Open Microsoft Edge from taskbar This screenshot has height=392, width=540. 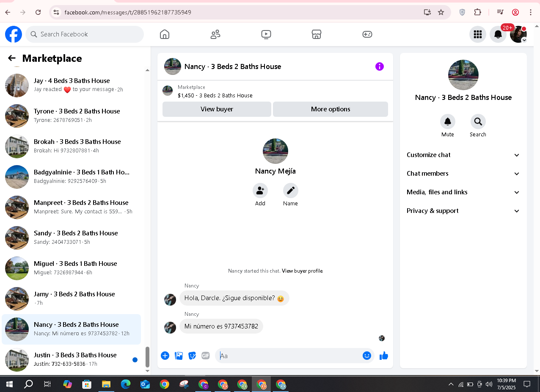[126, 384]
